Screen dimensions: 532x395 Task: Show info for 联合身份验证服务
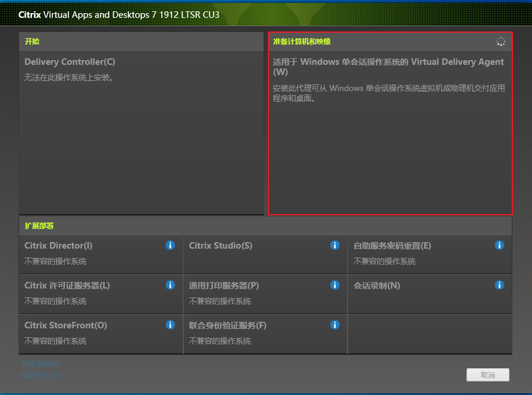(x=335, y=325)
